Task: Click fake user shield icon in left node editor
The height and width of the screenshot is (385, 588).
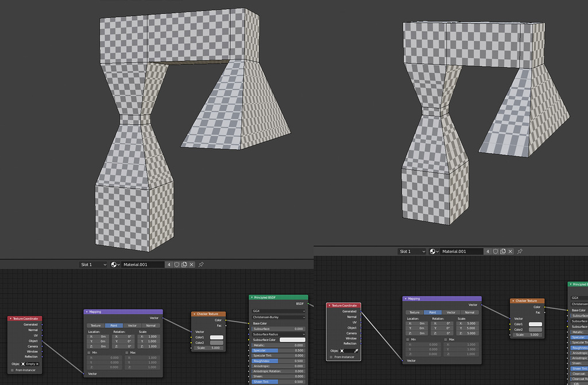Action: [177, 264]
